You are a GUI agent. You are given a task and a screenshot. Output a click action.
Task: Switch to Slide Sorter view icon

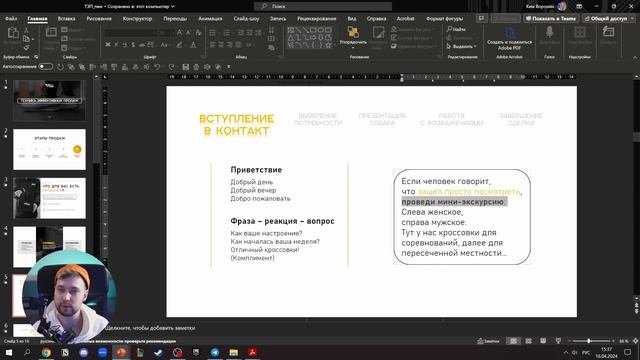tap(528, 341)
